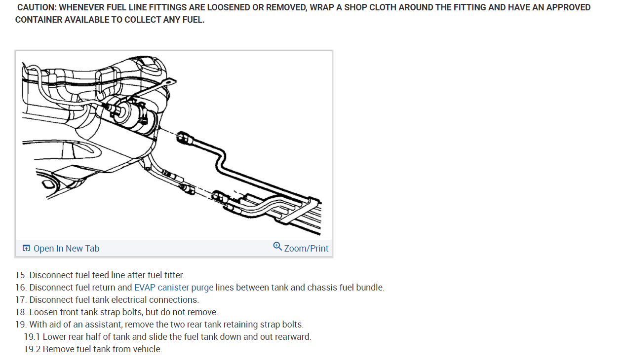Viewport: 625px width, 364px height.
Task: Click the word CAUTION at the top
Action: point(37,7)
